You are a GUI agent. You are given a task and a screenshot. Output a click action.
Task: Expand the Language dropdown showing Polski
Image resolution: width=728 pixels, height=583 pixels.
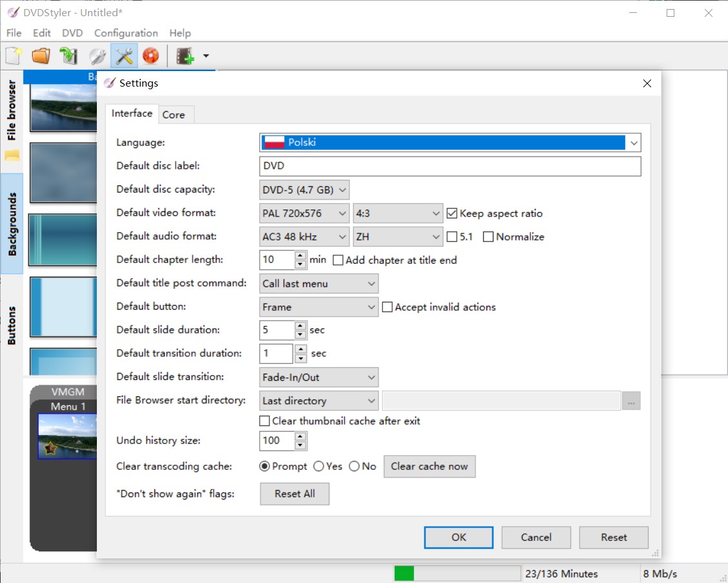450,143
